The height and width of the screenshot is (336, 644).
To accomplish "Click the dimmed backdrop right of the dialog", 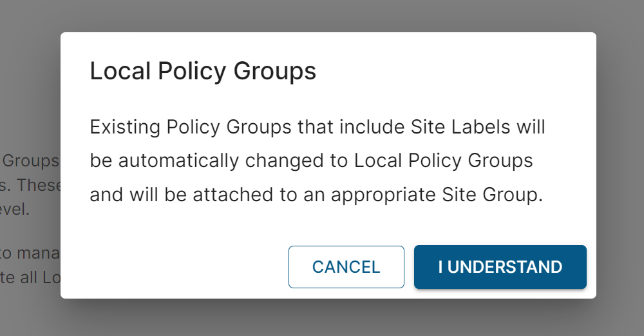I will pos(620,168).
